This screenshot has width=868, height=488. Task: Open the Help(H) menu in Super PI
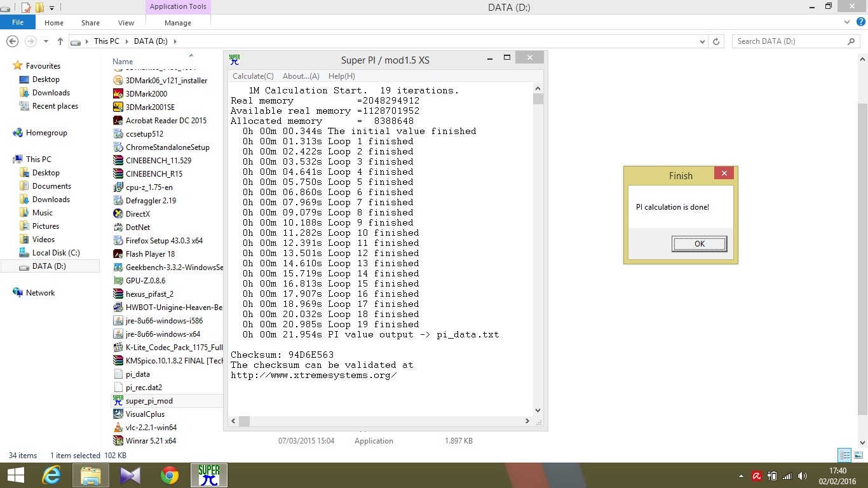[341, 76]
